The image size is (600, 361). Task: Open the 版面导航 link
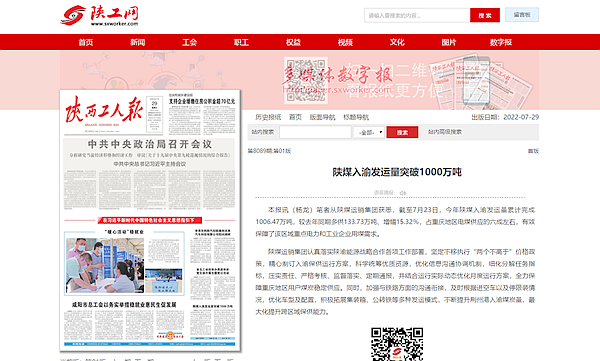322,117
